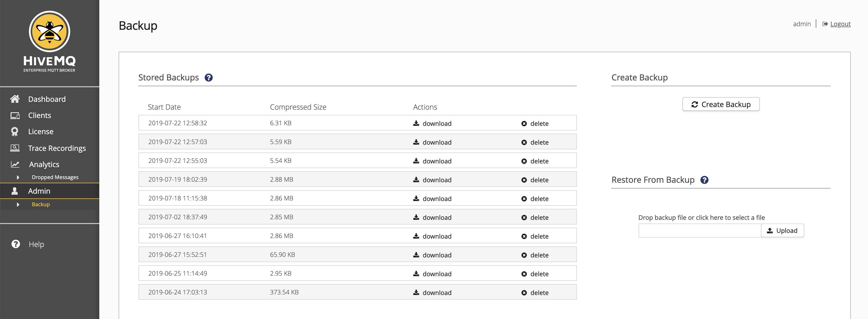
Task: Click the Logout link
Action: pos(840,24)
